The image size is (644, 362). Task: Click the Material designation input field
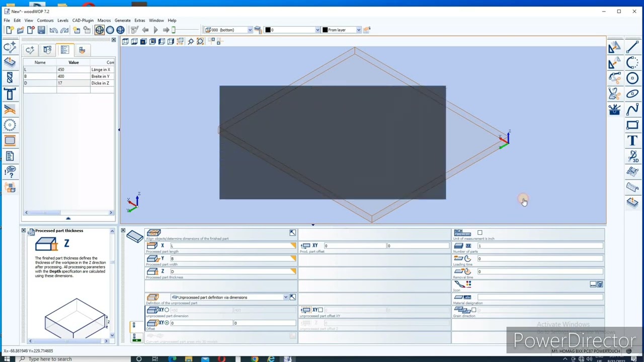(540, 297)
